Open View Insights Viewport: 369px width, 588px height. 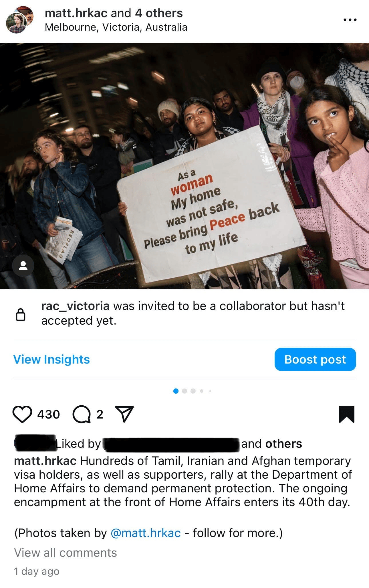pos(51,359)
